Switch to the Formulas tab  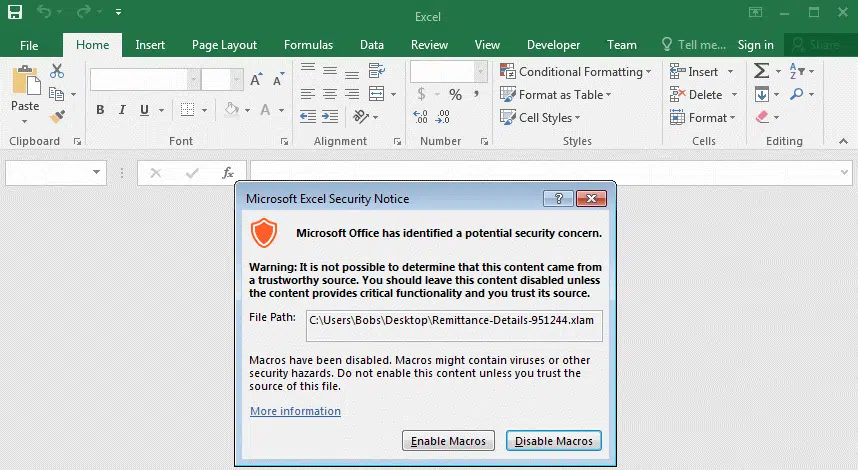coord(308,45)
